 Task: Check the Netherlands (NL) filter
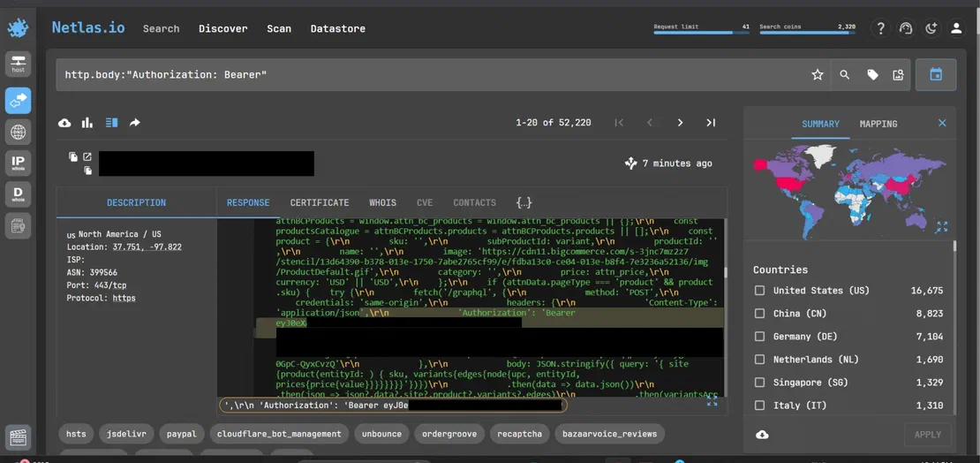[759, 359]
